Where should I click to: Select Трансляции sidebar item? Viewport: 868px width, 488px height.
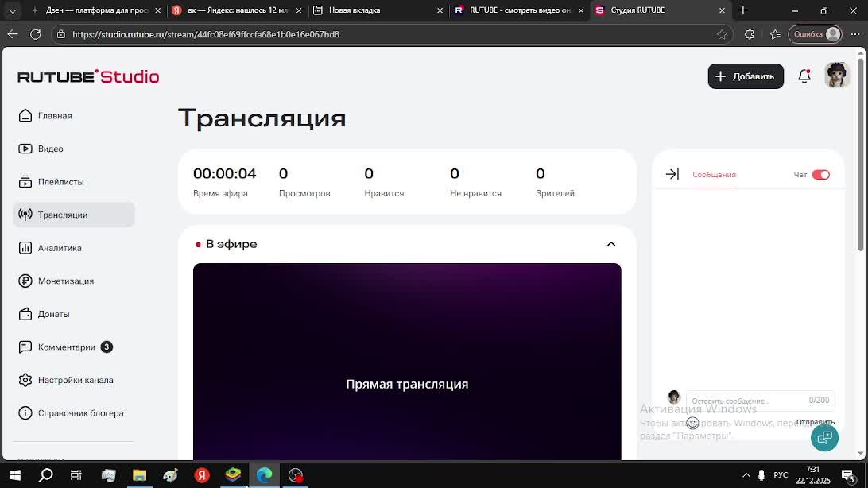[x=73, y=215]
